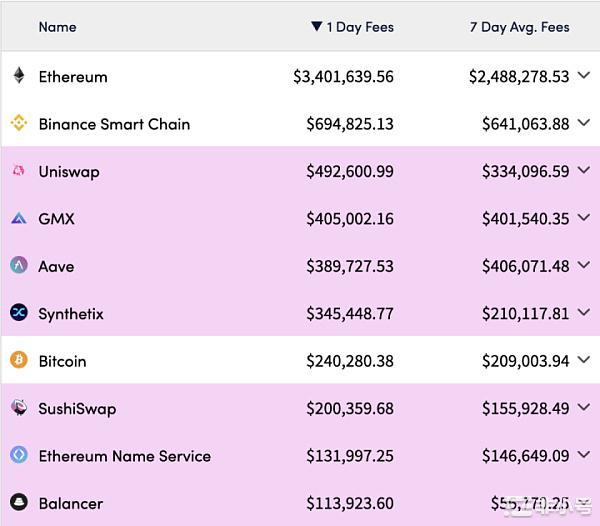Click the Synthetix logo icon

click(x=18, y=313)
